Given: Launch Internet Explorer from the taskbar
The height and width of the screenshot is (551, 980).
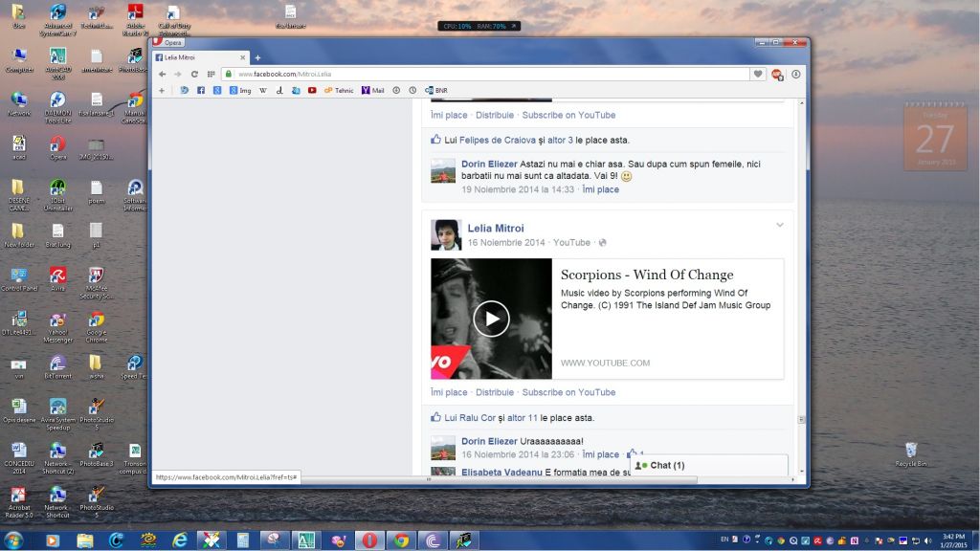Looking at the screenshot, I should (x=179, y=540).
